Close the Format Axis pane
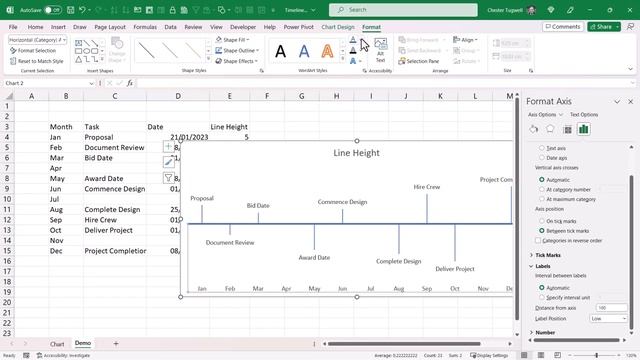 631,102
